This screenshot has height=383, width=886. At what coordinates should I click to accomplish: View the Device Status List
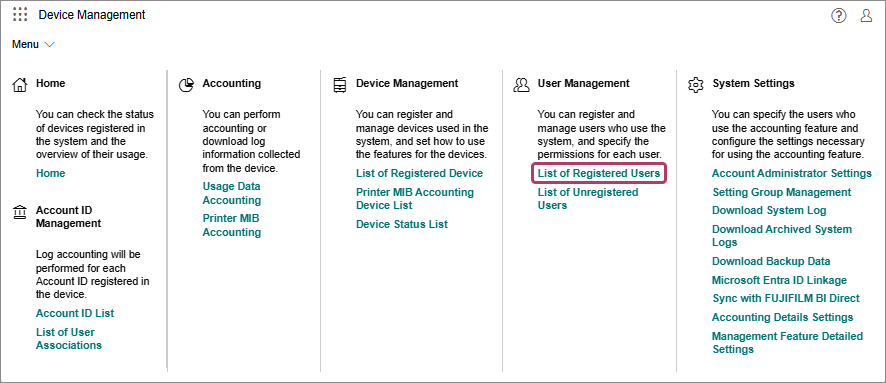point(402,224)
